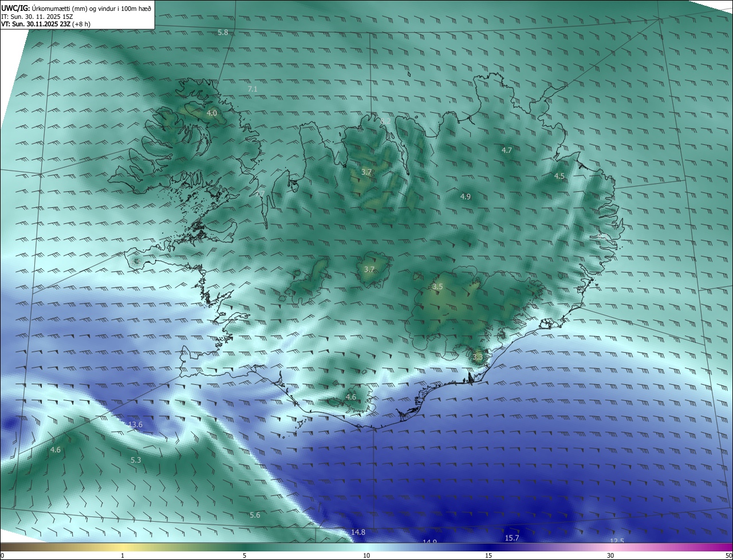Click the color scale tick labeled 1

[x=123, y=556]
